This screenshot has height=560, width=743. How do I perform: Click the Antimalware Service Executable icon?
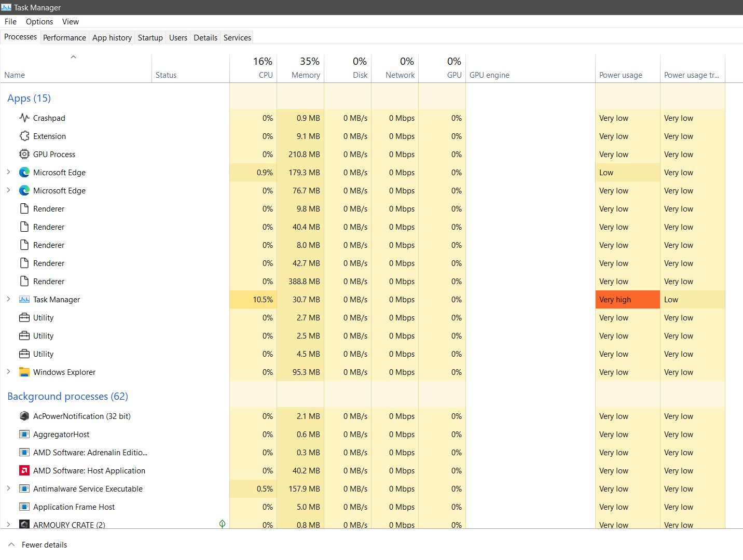click(24, 488)
